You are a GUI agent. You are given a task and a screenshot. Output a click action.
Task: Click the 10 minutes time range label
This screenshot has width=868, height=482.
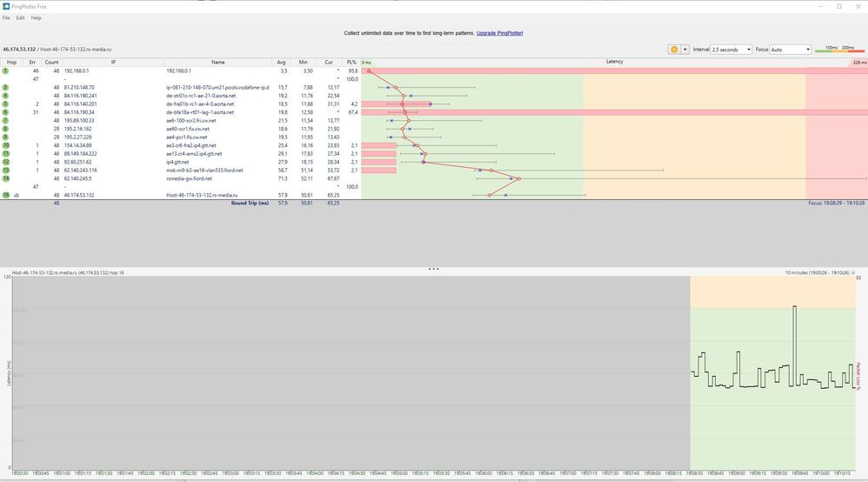coord(817,272)
